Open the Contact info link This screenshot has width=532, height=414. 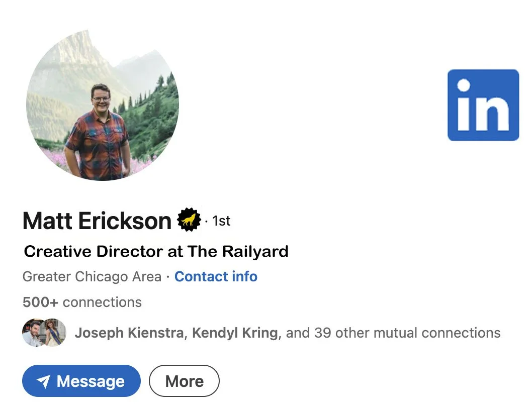(216, 276)
